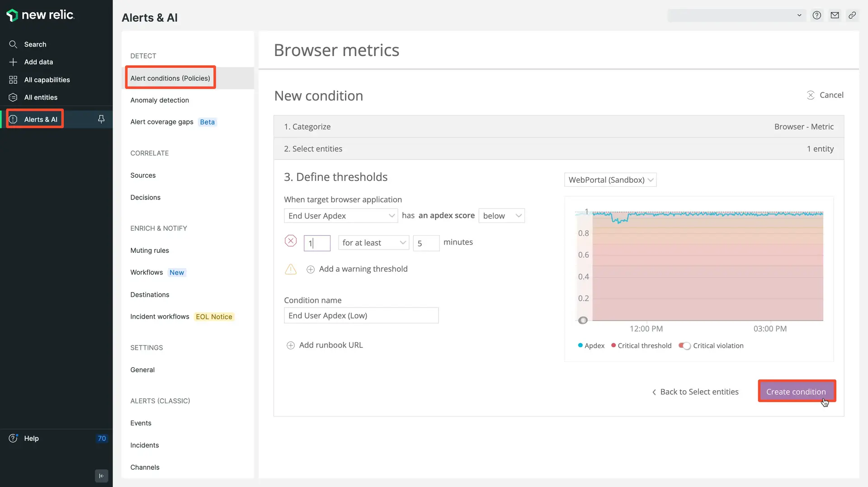Open Decisions under Correlate

[145, 197]
